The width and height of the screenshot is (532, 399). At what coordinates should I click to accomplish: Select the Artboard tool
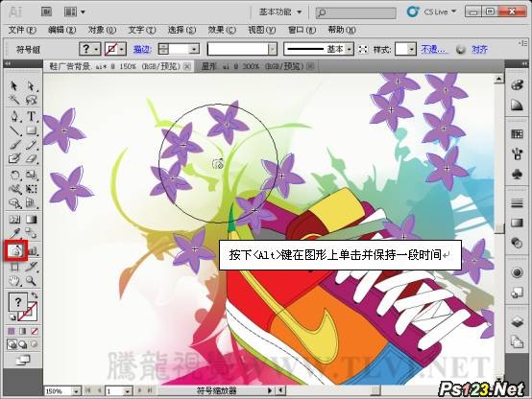(x=13, y=267)
